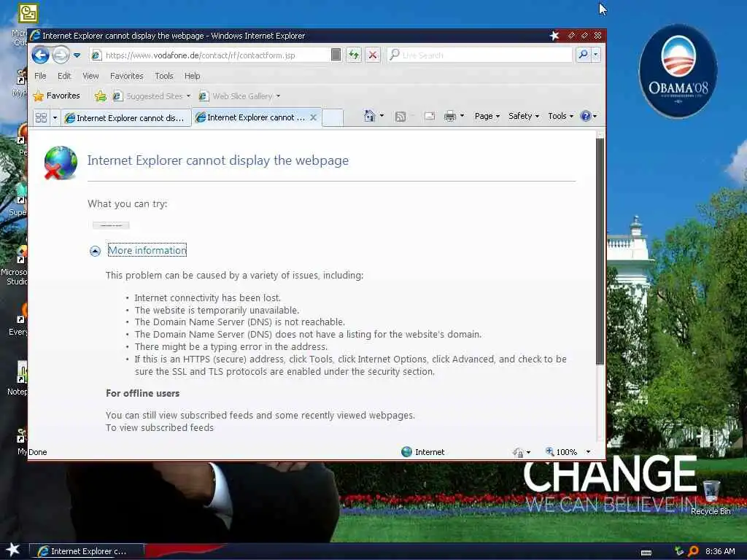Screen dimensions: 747x560
Task: Open the Favorites menu in menu bar
Action: (127, 76)
